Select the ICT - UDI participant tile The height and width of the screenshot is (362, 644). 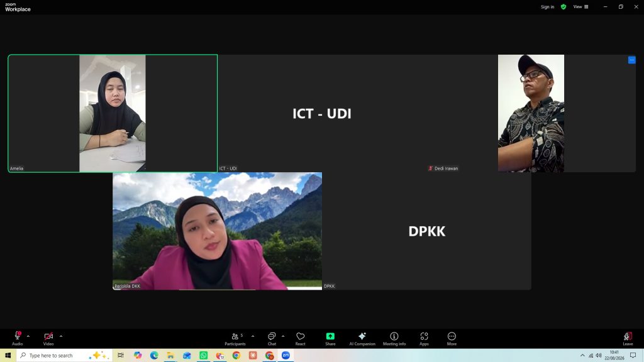click(x=322, y=113)
